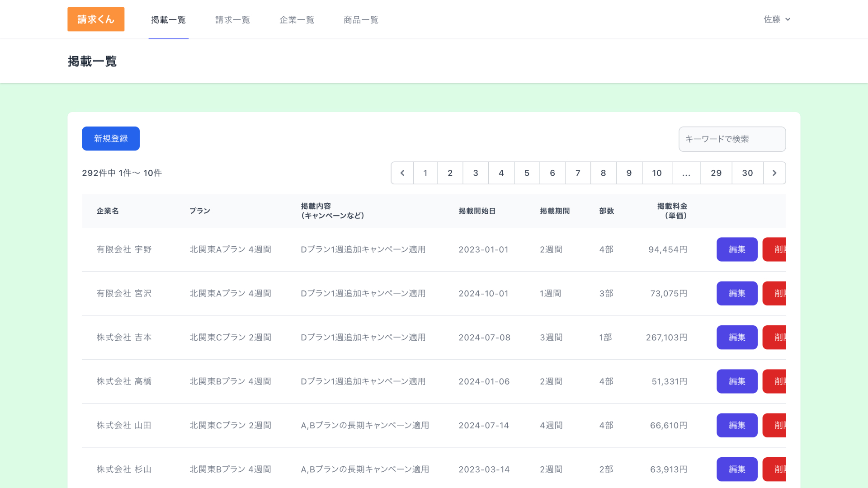Click the 掲載開始日 column header

[x=477, y=211]
